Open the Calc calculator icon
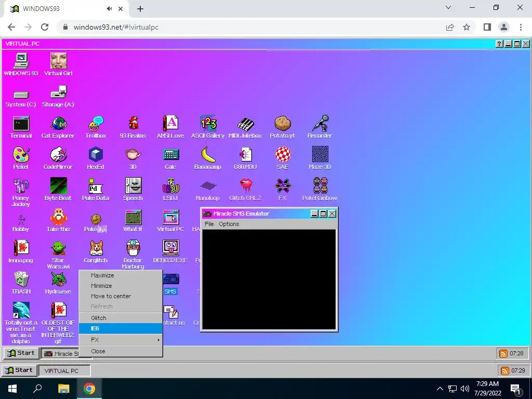The height and width of the screenshot is (399, 532). tap(170, 158)
